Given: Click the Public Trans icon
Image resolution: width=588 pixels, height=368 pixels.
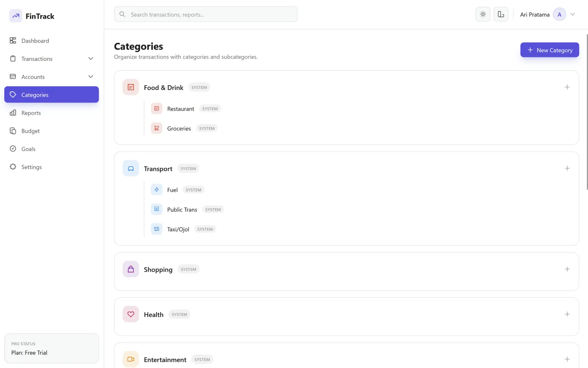Looking at the screenshot, I should click(x=157, y=209).
